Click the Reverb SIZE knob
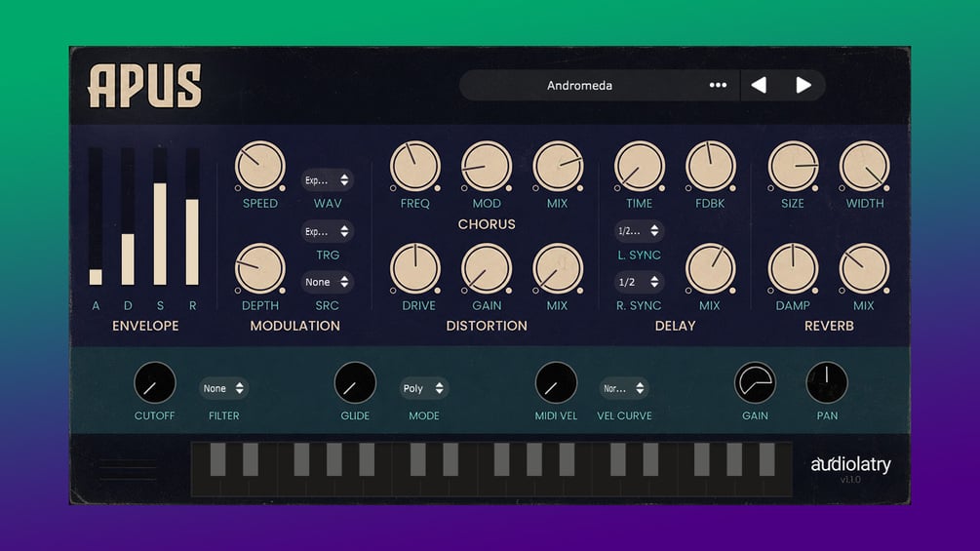Screen dimensions: 980x551 [793, 166]
